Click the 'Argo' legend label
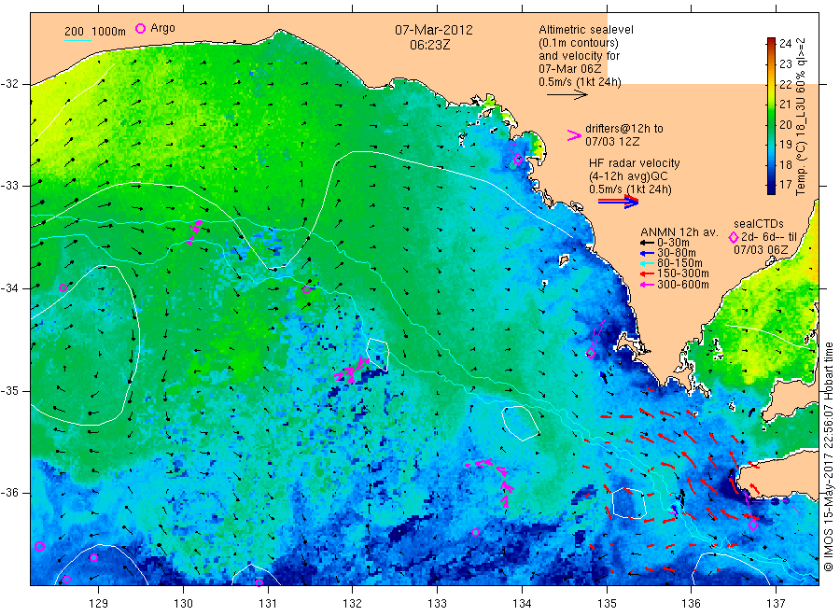This screenshot has width=840, height=616. tap(162, 28)
